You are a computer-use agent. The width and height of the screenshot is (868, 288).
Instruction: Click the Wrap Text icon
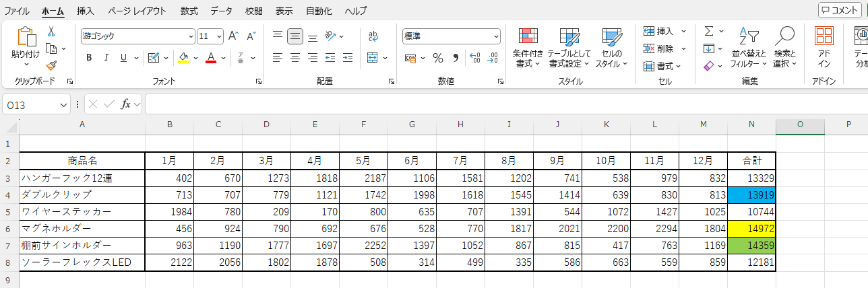373,36
